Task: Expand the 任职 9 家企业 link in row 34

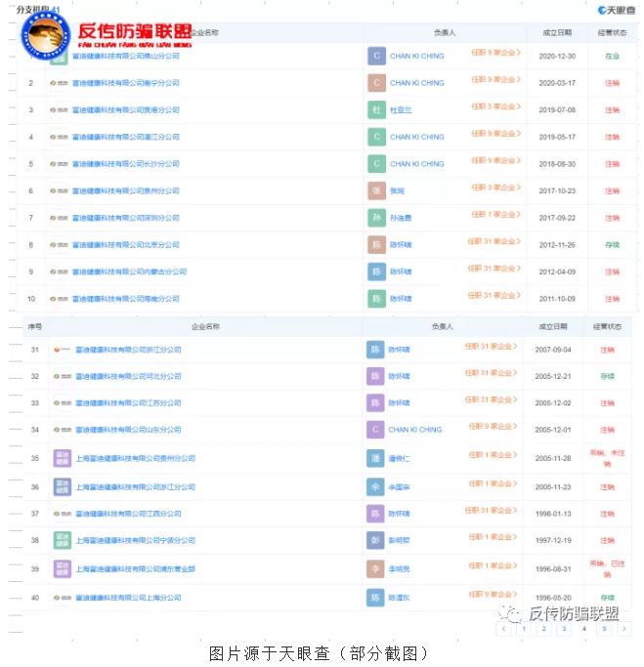Action: tap(493, 426)
